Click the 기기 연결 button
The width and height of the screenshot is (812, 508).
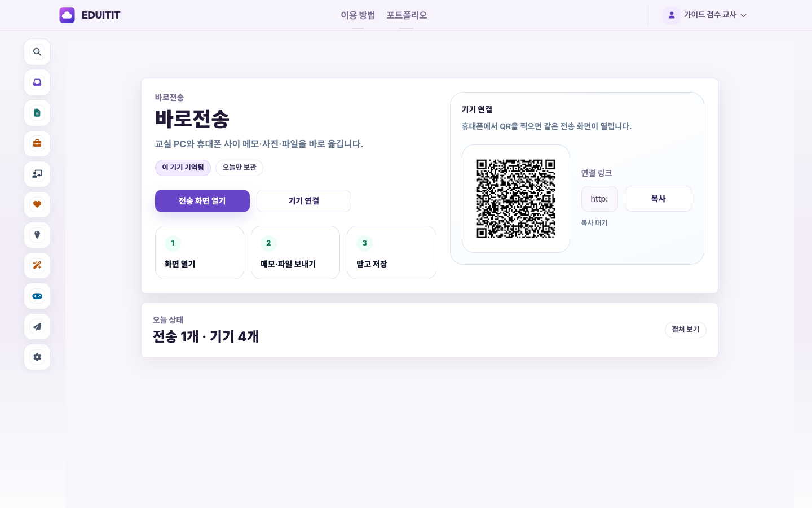click(x=304, y=201)
